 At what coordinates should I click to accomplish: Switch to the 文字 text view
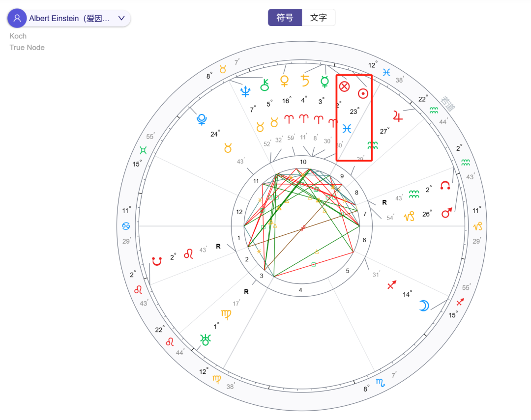[318, 18]
